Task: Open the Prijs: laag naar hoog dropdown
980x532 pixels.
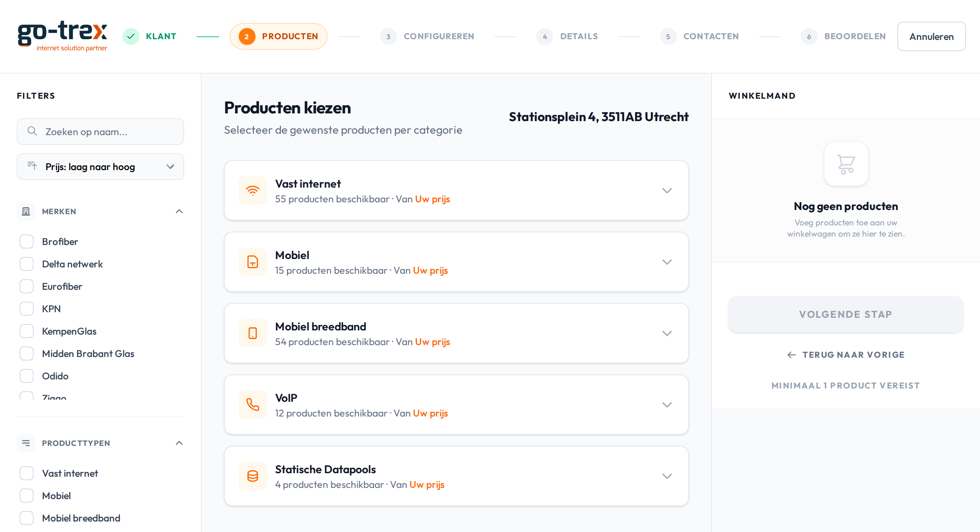Action: pyautogui.click(x=100, y=167)
